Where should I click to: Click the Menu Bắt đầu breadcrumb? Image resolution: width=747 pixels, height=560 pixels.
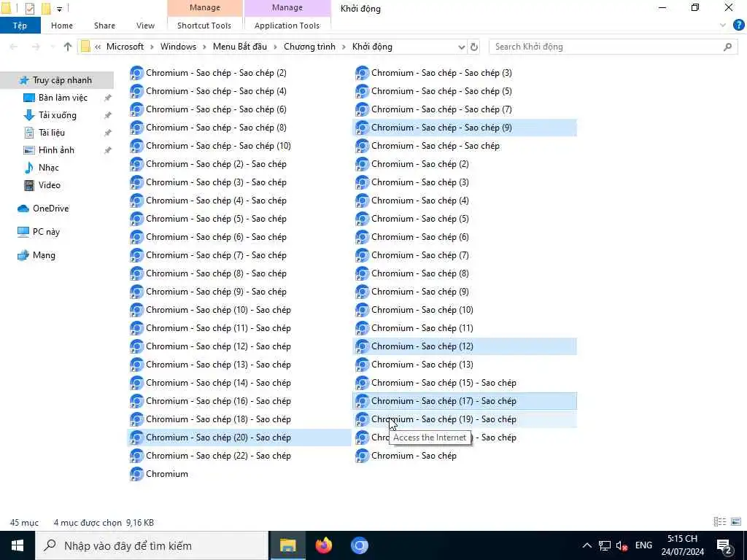click(239, 47)
